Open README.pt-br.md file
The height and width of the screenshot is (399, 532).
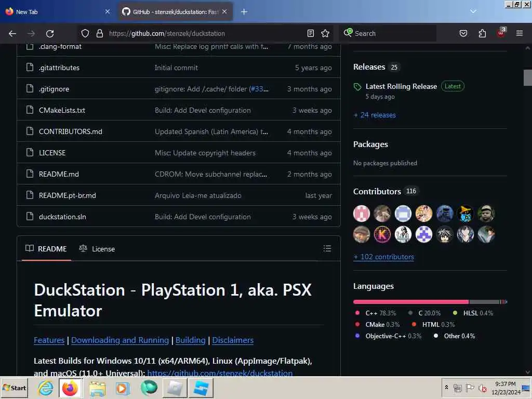67,195
